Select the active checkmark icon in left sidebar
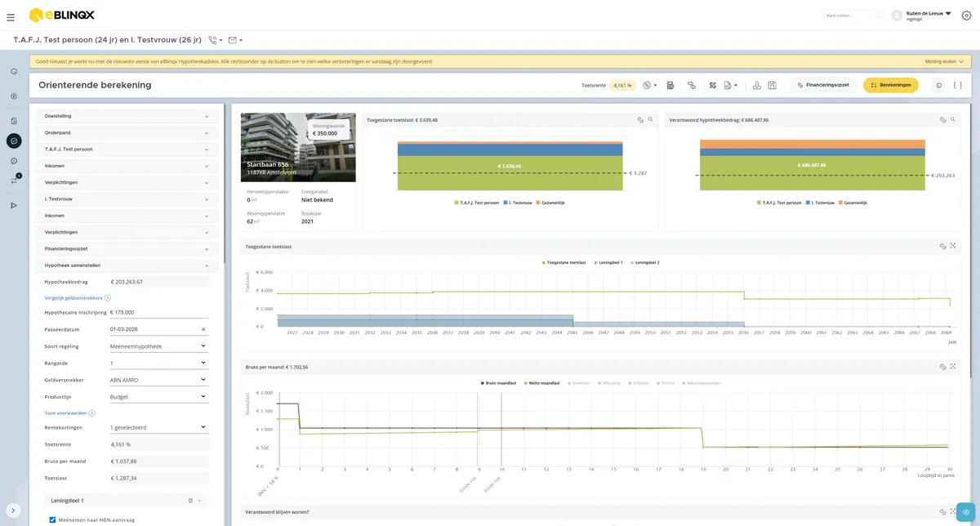Viewport: 980px width, 526px height. 14,140
